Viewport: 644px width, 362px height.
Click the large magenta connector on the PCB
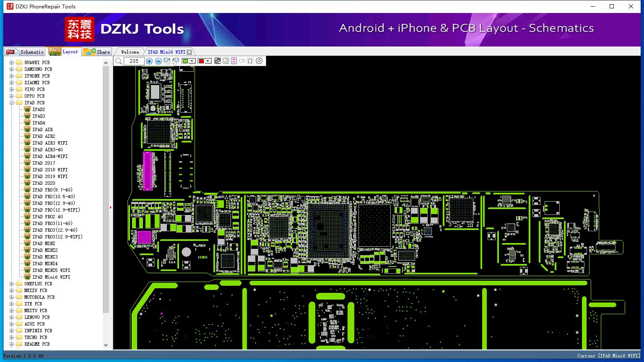[x=148, y=171]
